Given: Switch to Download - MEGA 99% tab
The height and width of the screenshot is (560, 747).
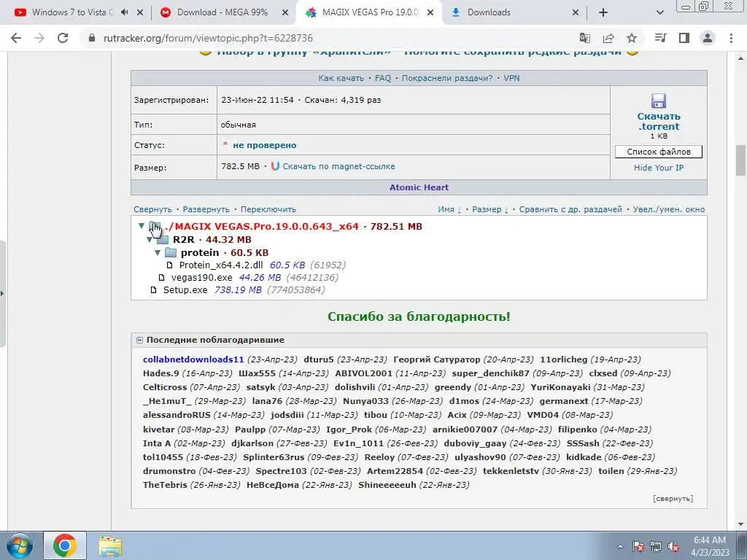Looking at the screenshot, I should [222, 12].
